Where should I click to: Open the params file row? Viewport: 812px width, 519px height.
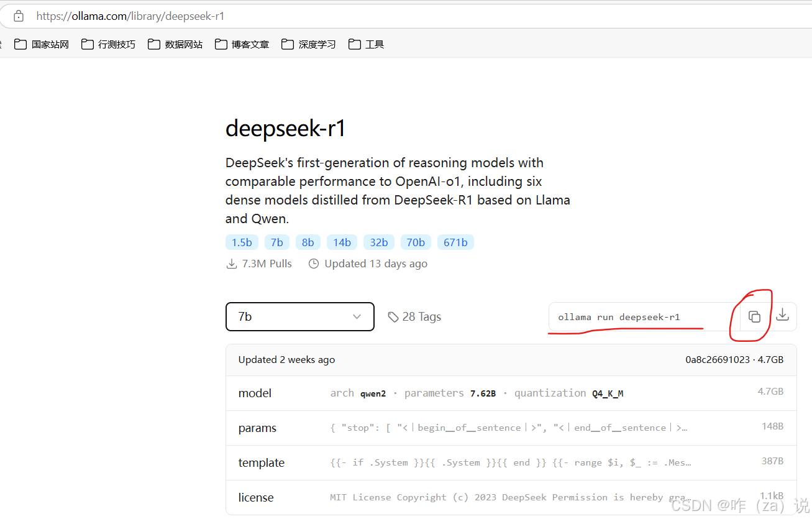click(511, 428)
